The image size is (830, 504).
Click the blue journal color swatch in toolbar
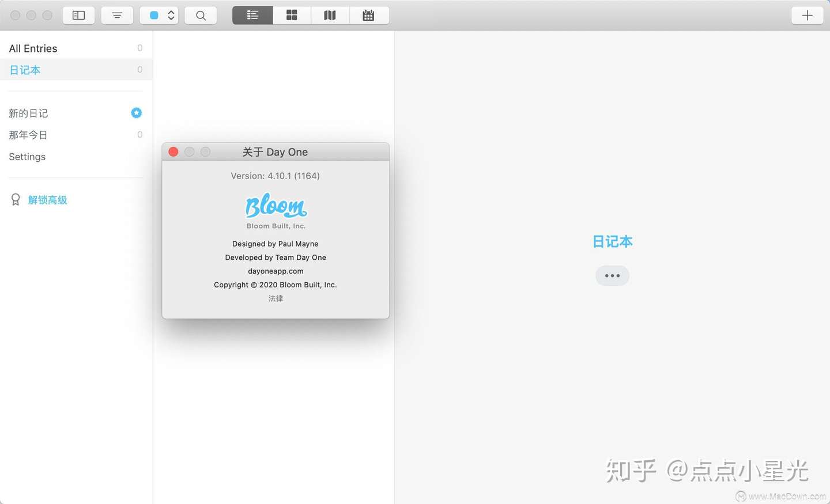[153, 15]
